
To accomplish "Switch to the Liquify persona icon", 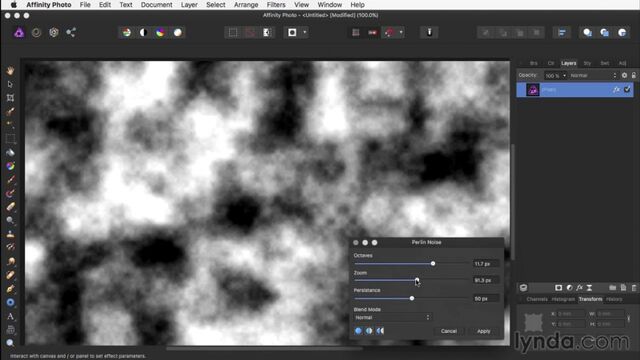I will pos(36,33).
